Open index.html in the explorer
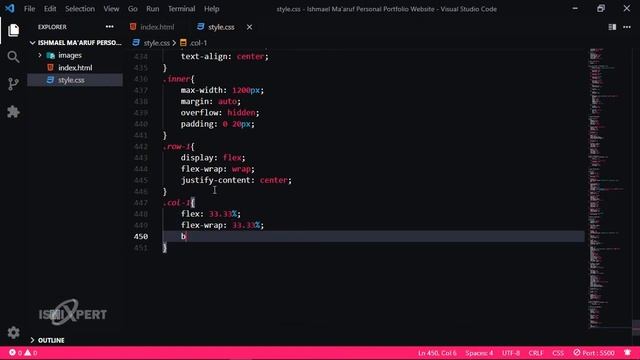Image resolution: width=640 pixels, height=360 pixels. point(75,68)
